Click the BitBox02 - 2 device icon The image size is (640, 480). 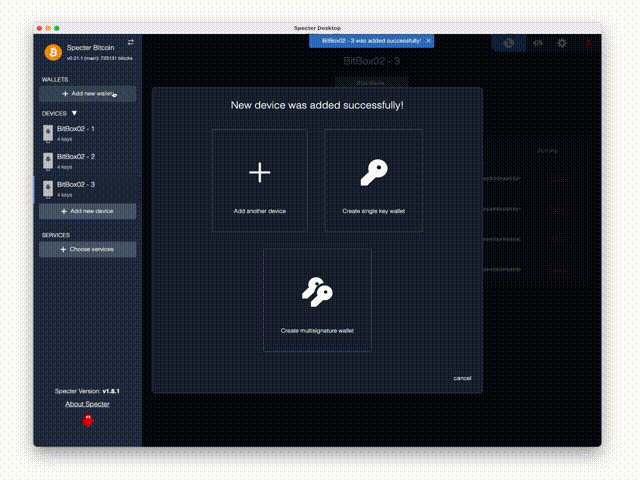48,161
